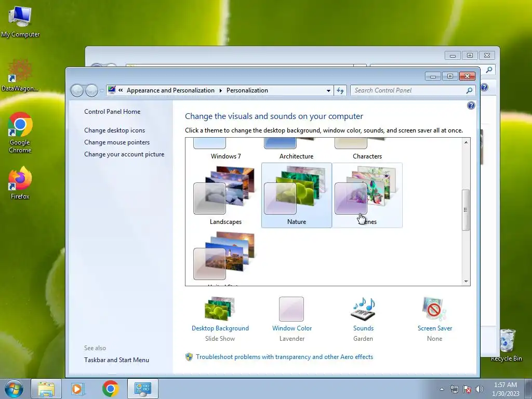The width and height of the screenshot is (532, 399).
Task: Open the Desktop Background slide show icon
Action: pos(220,309)
